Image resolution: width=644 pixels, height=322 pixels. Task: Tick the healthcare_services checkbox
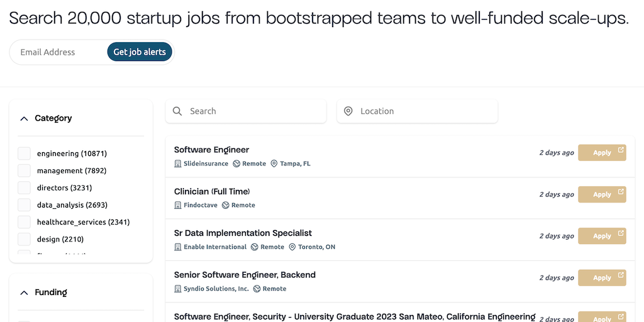[x=24, y=222]
